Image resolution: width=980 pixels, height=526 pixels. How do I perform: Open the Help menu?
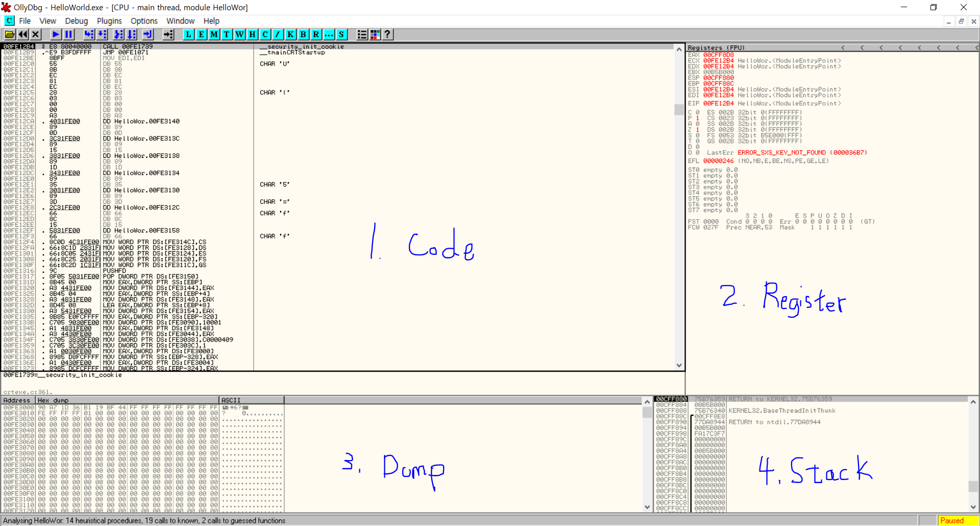coord(211,21)
